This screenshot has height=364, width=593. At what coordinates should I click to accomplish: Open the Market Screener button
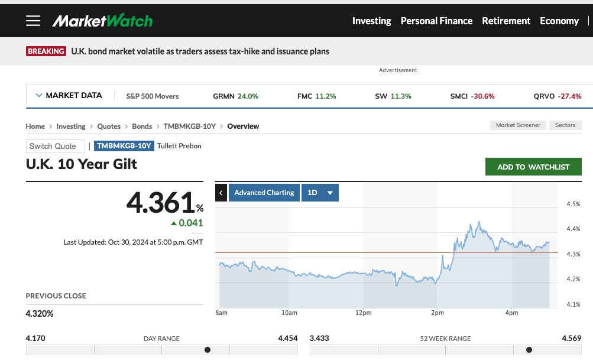(x=518, y=125)
